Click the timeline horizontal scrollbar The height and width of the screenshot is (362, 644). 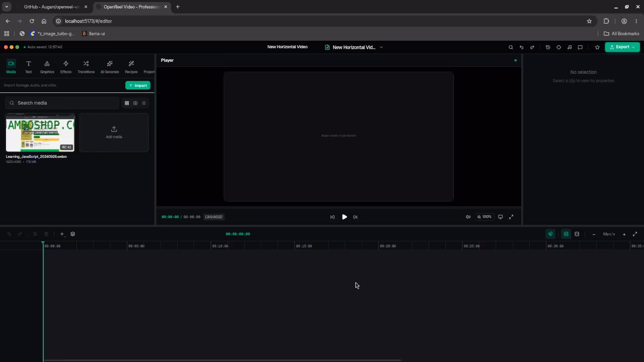tap(221, 360)
